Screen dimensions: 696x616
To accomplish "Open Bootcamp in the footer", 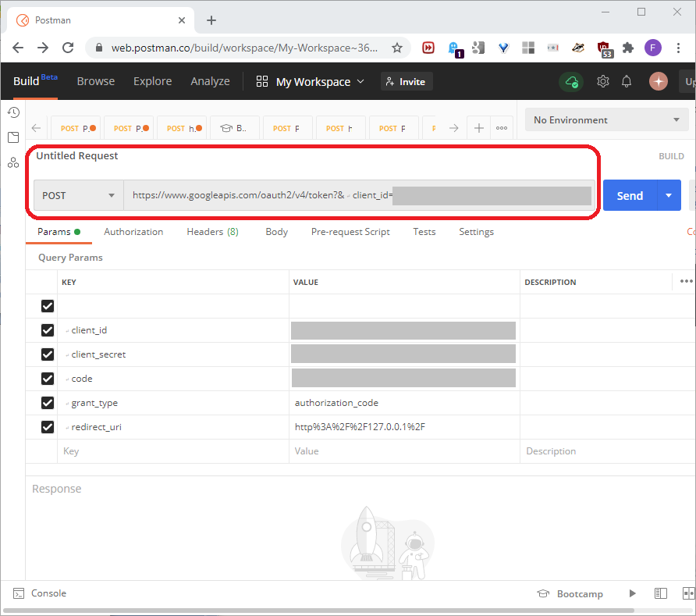I will 570,594.
